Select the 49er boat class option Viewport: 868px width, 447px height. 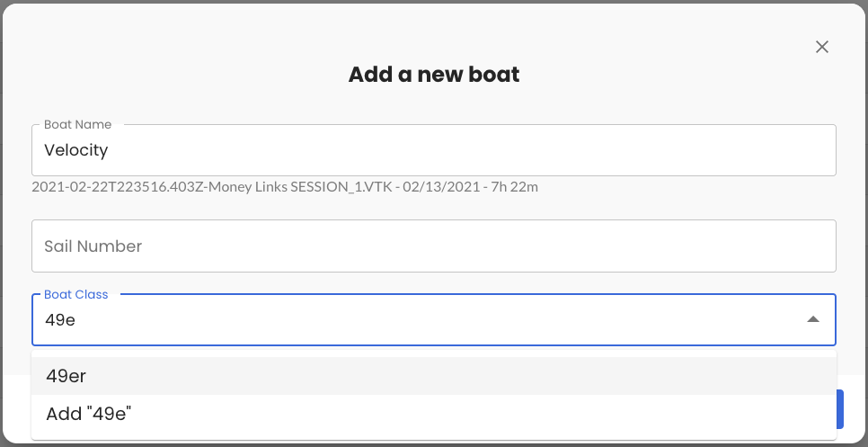click(x=66, y=376)
